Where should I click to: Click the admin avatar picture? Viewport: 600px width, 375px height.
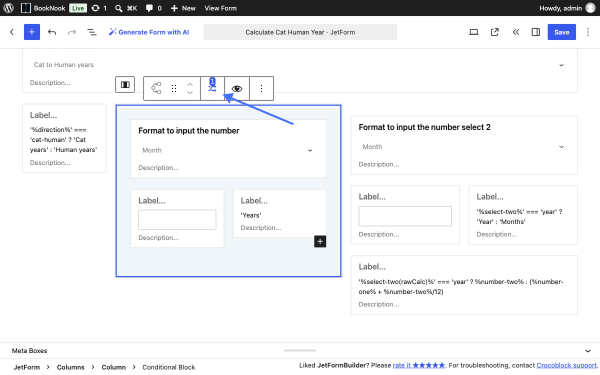coord(591,8)
